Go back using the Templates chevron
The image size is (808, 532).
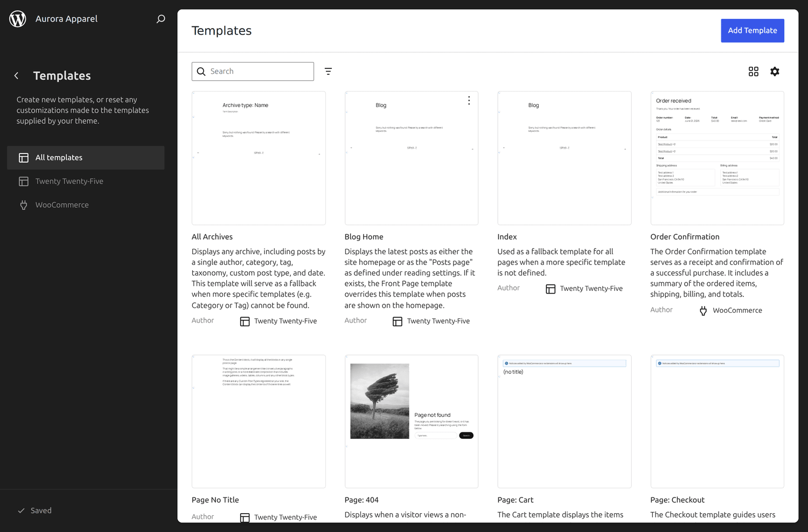(16, 76)
